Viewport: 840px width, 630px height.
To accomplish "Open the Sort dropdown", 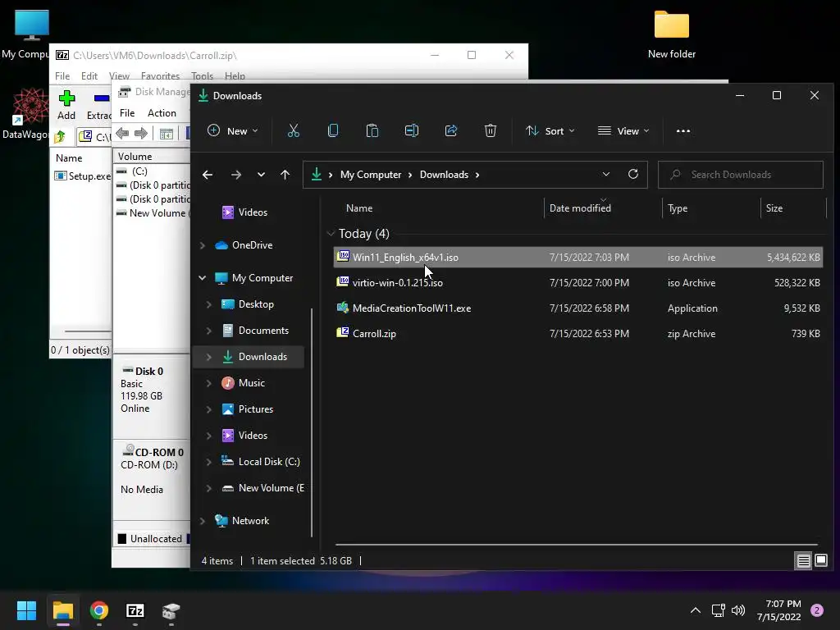I will click(550, 130).
